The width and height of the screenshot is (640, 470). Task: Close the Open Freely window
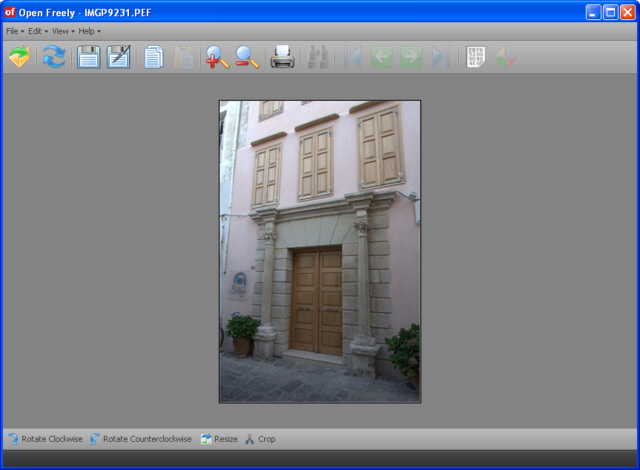click(x=628, y=12)
